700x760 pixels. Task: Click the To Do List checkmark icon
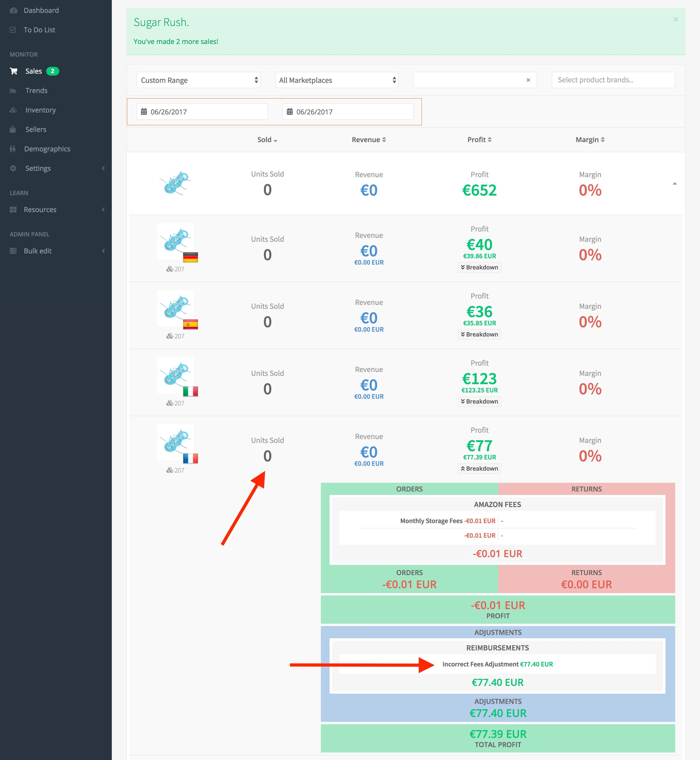coord(13,30)
